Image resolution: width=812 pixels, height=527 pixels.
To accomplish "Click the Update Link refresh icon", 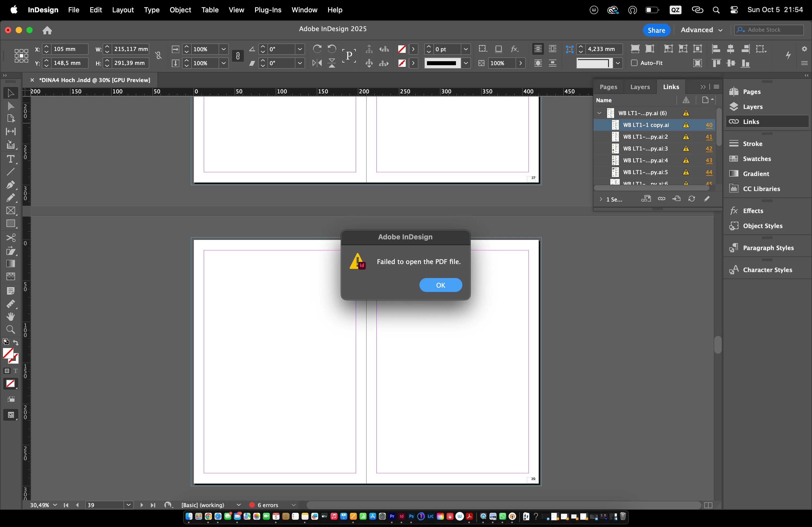I will click(691, 199).
